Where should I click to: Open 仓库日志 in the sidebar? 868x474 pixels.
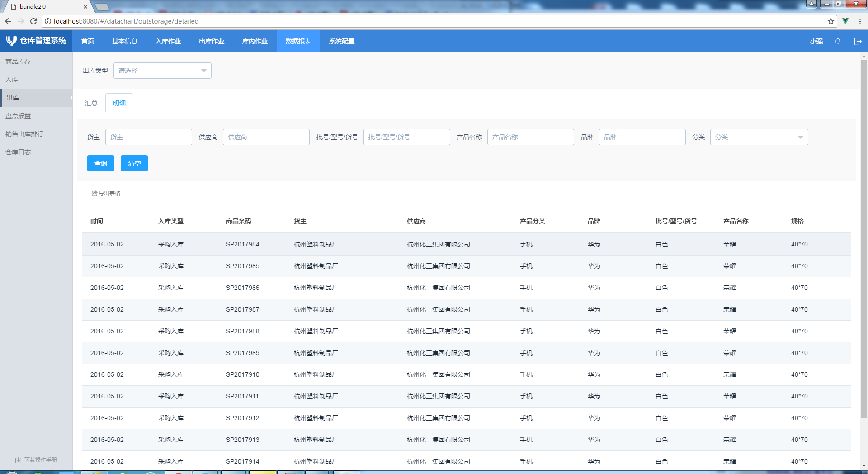click(x=36, y=152)
